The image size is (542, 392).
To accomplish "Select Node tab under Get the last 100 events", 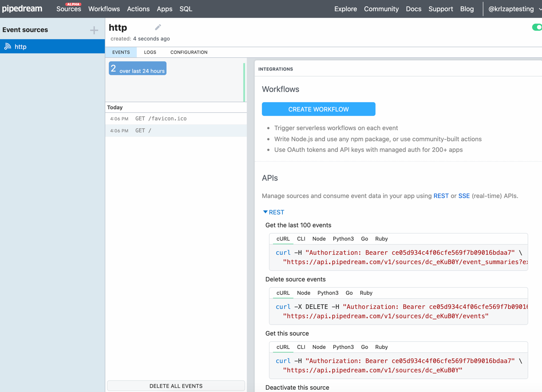I will [x=319, y=239].
